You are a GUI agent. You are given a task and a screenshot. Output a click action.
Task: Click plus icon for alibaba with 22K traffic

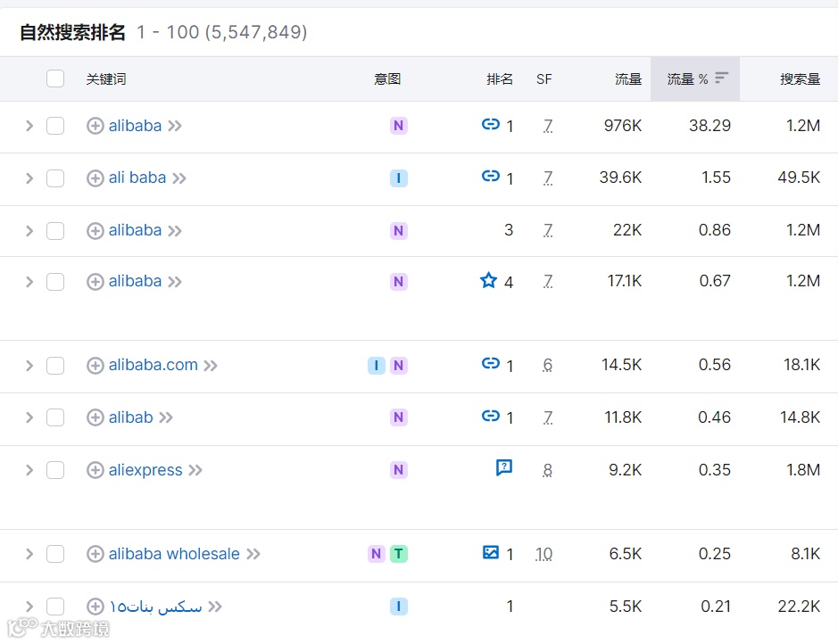[95, 231]
